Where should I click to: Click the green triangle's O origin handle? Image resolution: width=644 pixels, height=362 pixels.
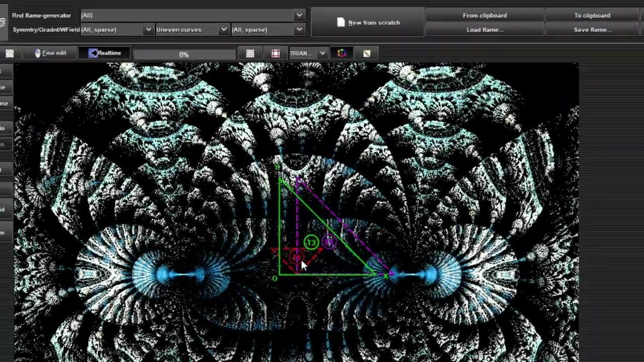pos(275,278)
